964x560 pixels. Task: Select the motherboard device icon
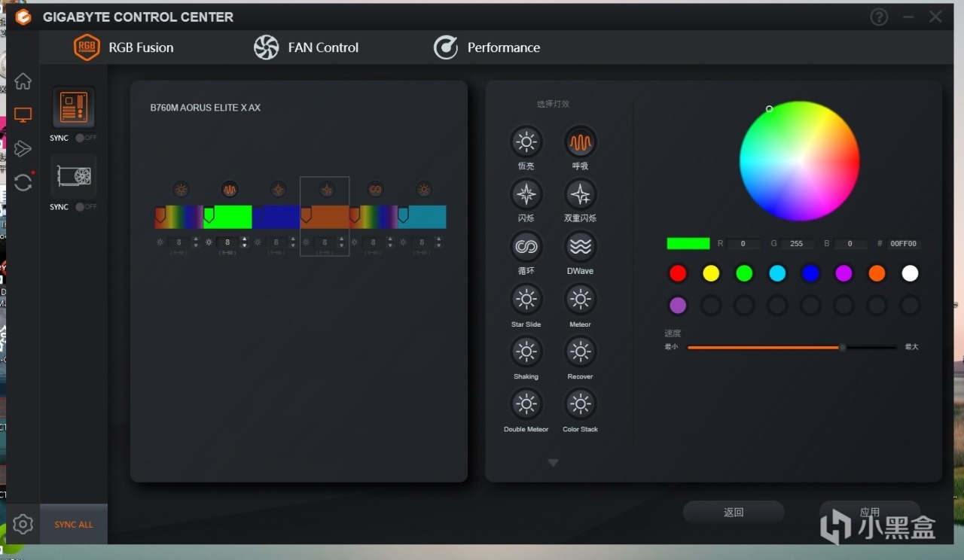(74, 107)
